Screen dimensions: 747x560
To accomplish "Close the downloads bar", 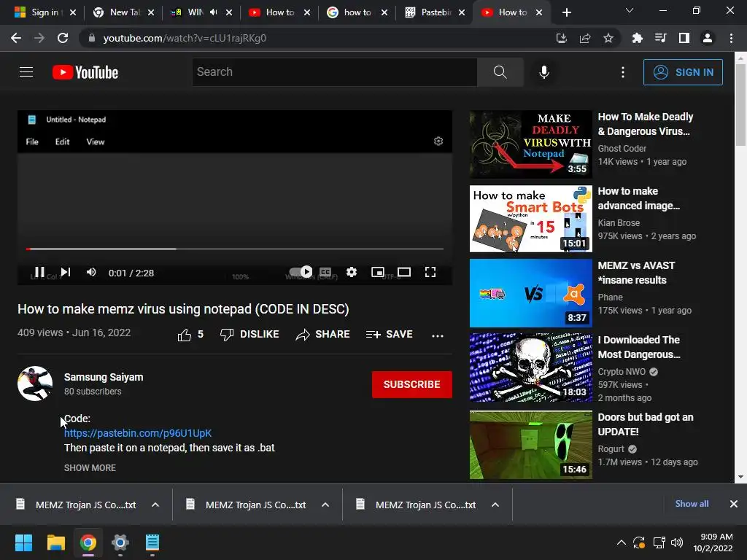I will coord(734,504).
